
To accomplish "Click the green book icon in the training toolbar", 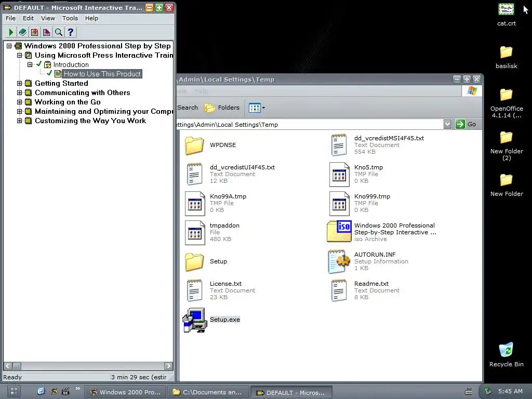I will (x=23, y=32).
